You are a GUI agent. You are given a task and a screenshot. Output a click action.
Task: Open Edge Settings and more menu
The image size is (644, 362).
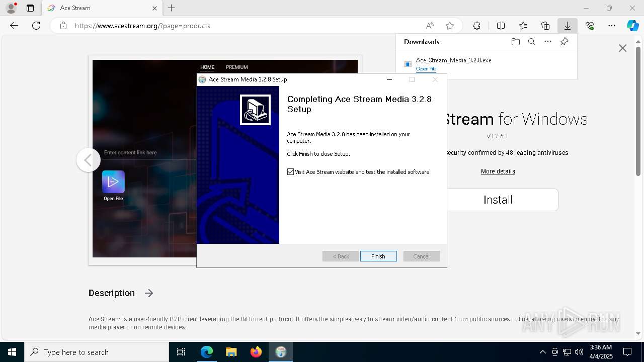[x=612, y=26]
